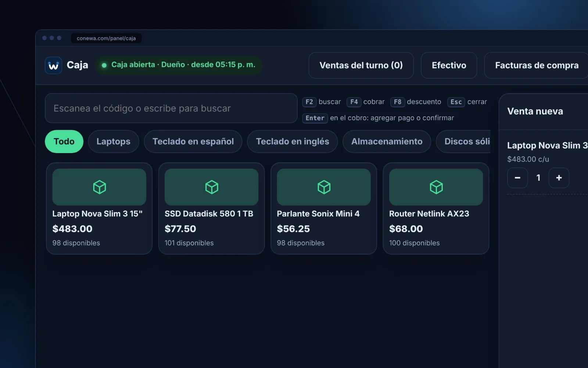Click the $68.00 price
The height and width of the screenshot is (368, 588).
coord(406,229)
